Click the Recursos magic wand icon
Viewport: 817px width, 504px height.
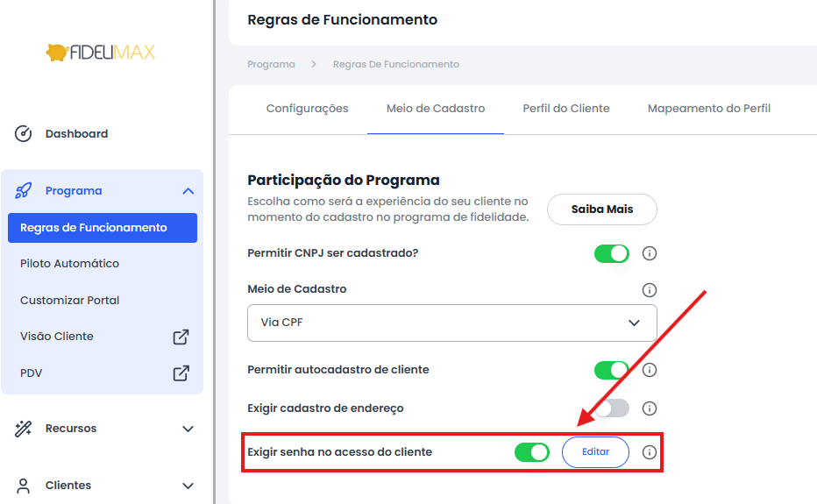pos(24,429)
